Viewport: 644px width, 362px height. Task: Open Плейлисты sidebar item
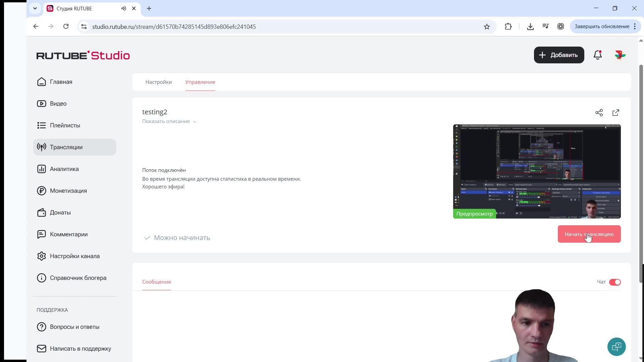74,125
